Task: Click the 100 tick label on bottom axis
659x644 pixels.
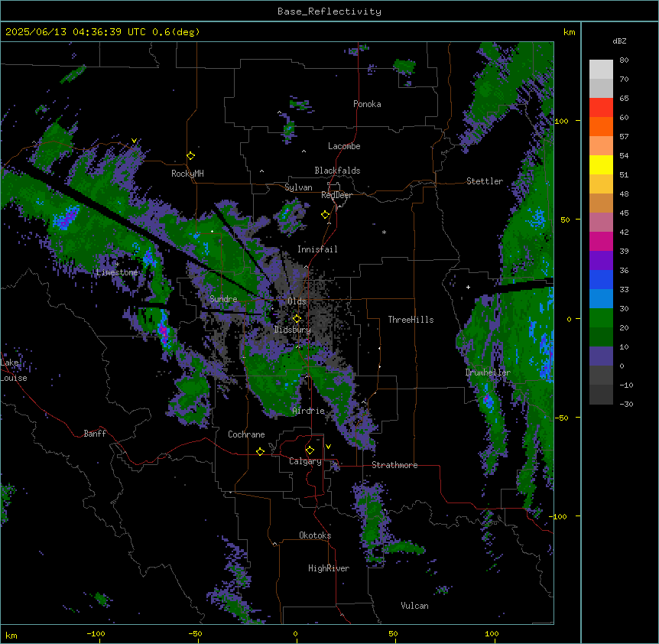Action: (x=492, y=633)
